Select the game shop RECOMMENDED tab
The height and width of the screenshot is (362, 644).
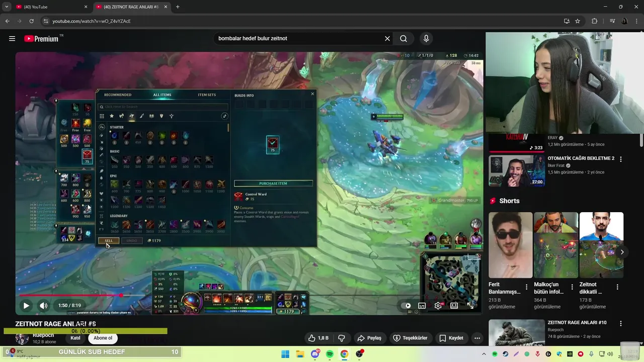click(x=118, y=95)
